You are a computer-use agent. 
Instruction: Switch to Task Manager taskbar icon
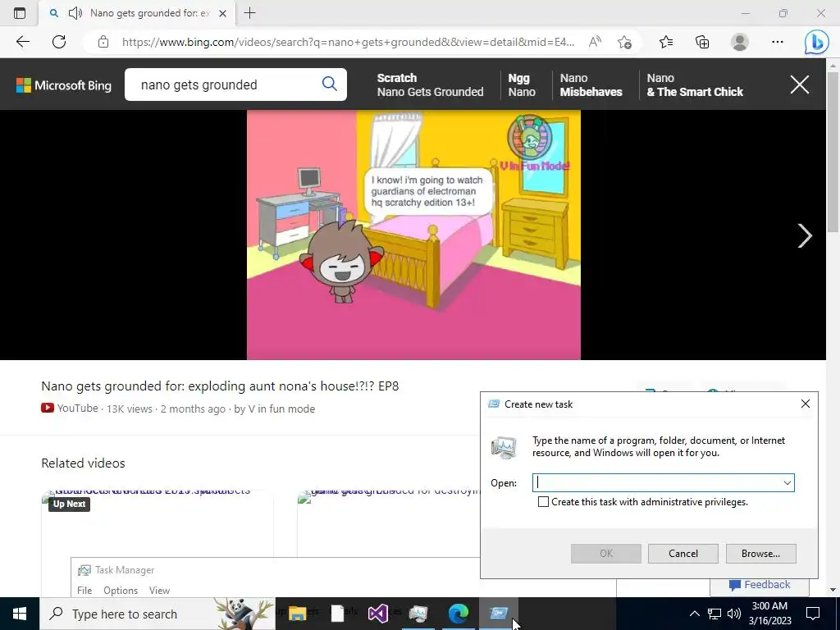(418, 614)
